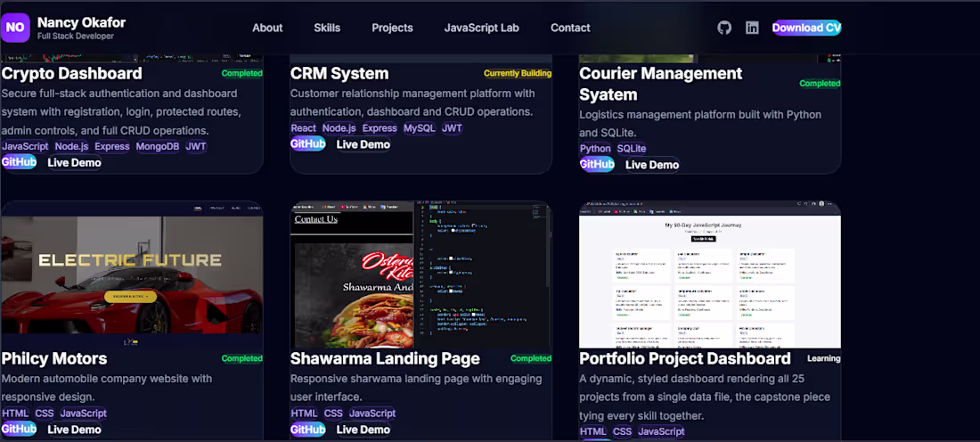Image resolution: width=980 pixels, height=442 pixels.
Task: Open the LinkedIn icon in header
Action: [x=753, y=28]
